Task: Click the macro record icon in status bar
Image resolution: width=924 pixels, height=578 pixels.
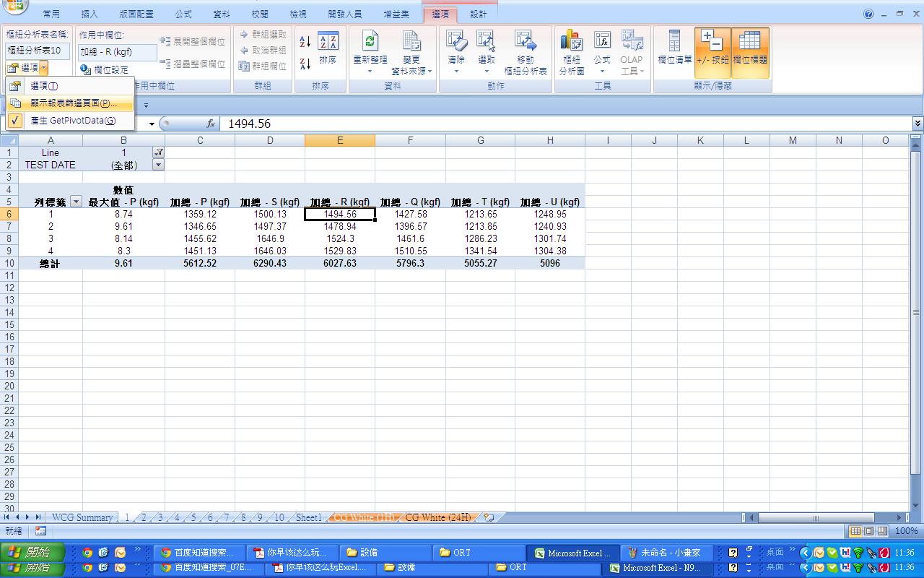Action: coord(40,531)
